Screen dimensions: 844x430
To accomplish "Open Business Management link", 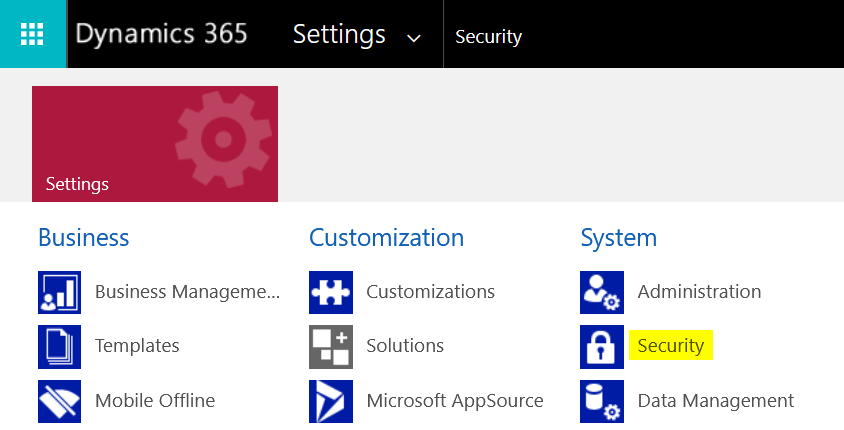I will coord(187,292).
